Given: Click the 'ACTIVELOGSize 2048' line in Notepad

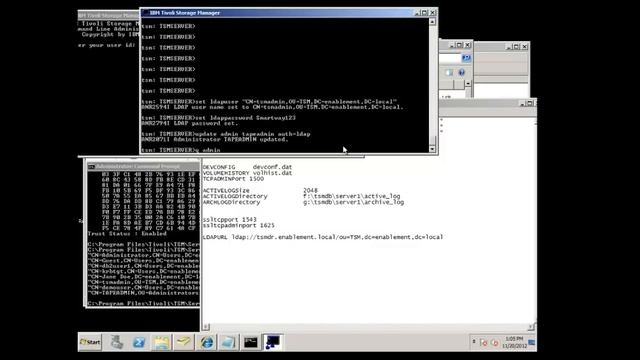Looking at the screenshot, I should pos(260,191).
